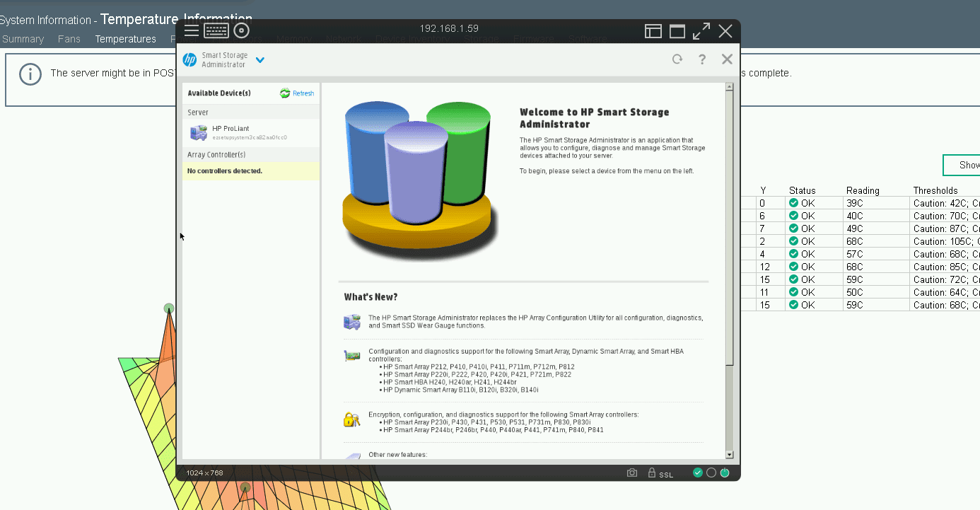Click the HP logo in Smart Storage Administrator
The image size is (980, 510).
[x=189, y=60]
